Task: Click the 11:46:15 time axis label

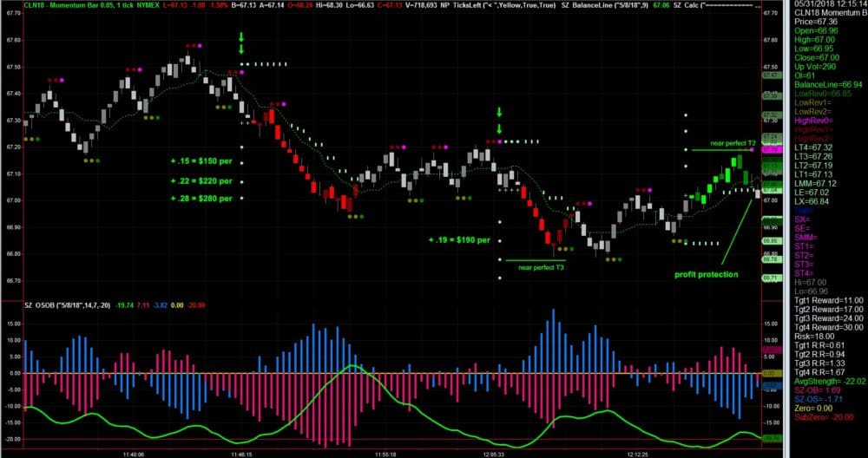Action: [243, 454]
